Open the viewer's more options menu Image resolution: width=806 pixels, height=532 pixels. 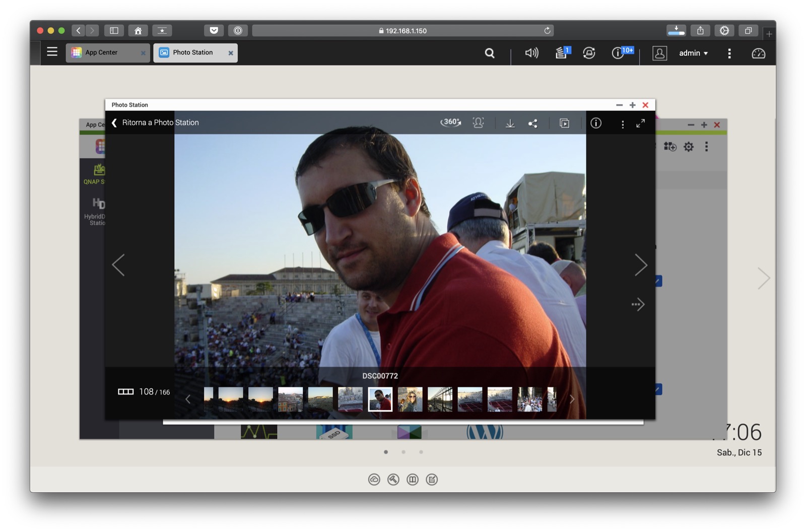[x=623, y=124]
